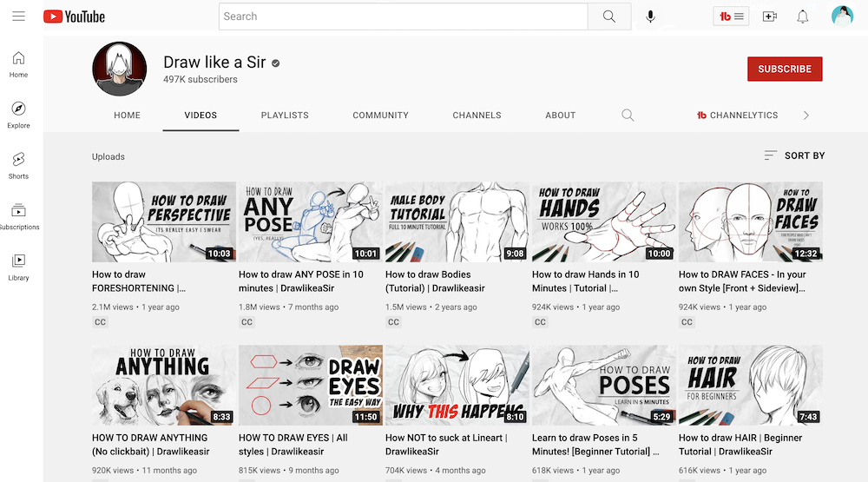Click the How to Draw Poses thumbnail
The width and height of the screenshot is (868, 482).
pos(604,385)
